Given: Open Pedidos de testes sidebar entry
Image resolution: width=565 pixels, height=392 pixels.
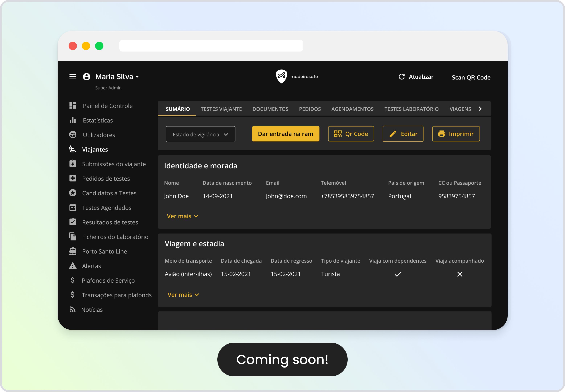Looking at the screenshot, I should [106, 179].
